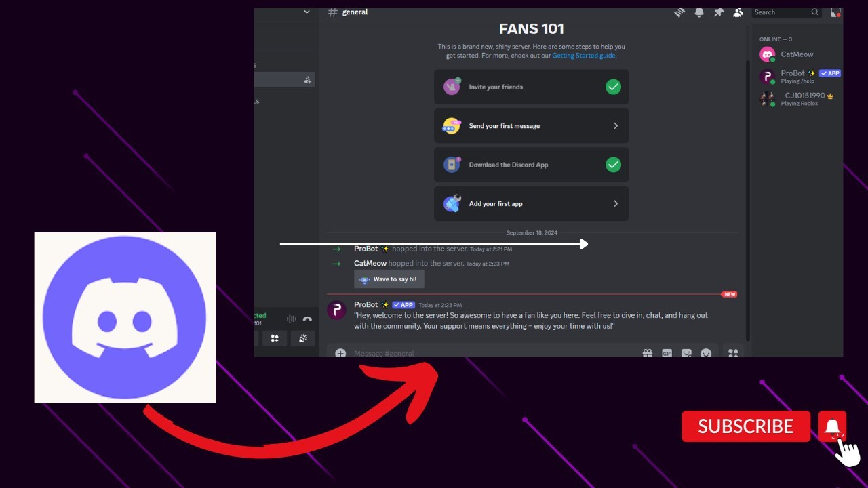Click green checkmark on Download the Discord App
This screenshot has width=868, height=488.
613,165
